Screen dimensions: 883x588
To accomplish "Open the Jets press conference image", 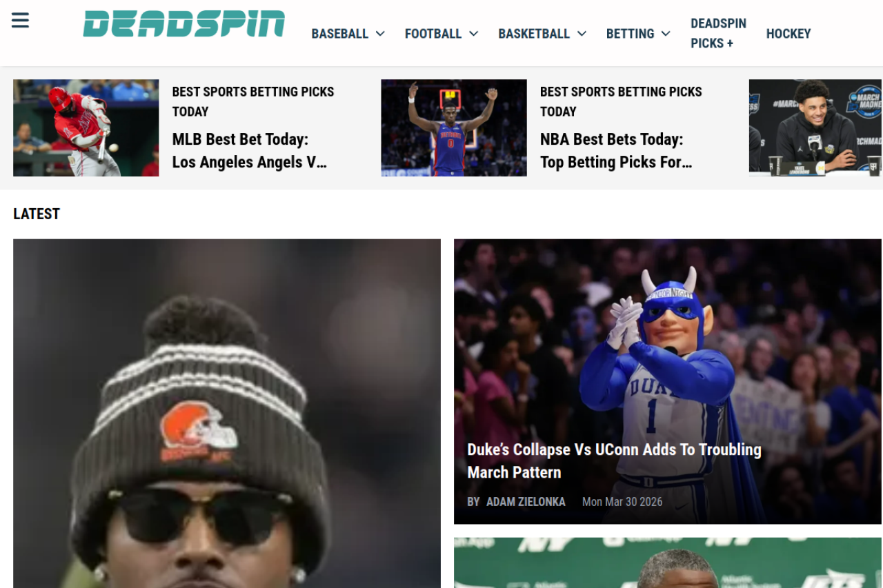I will tap(668, 562).
